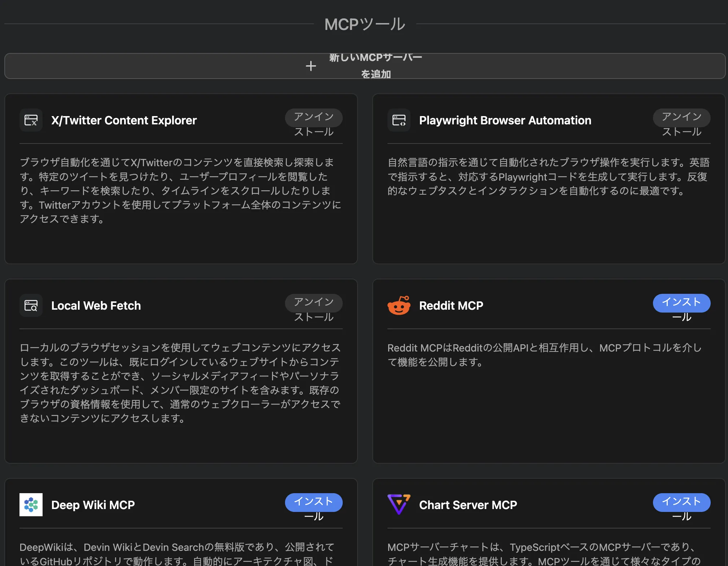Click the X/Twitter Content Explorer browser icon
728x566 pixels.
[x=31, y=120]
